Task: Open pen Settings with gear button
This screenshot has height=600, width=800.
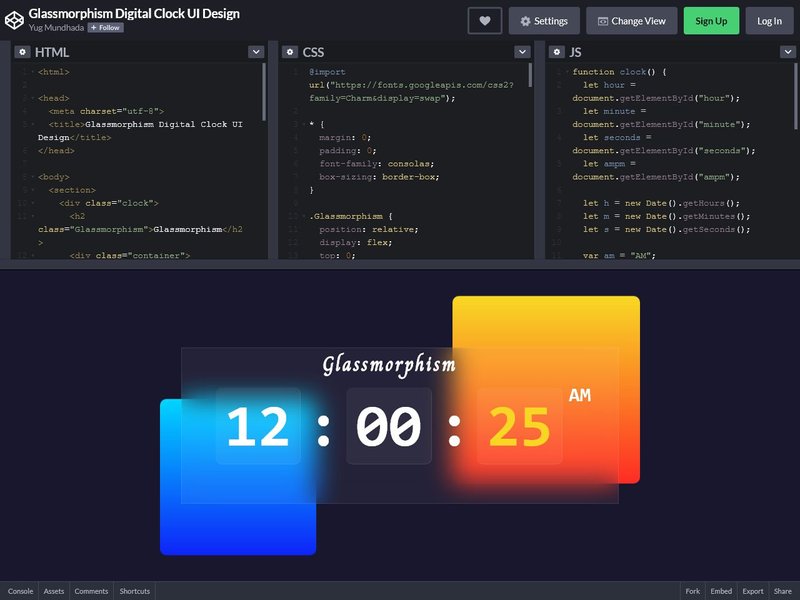Action: 544,21
